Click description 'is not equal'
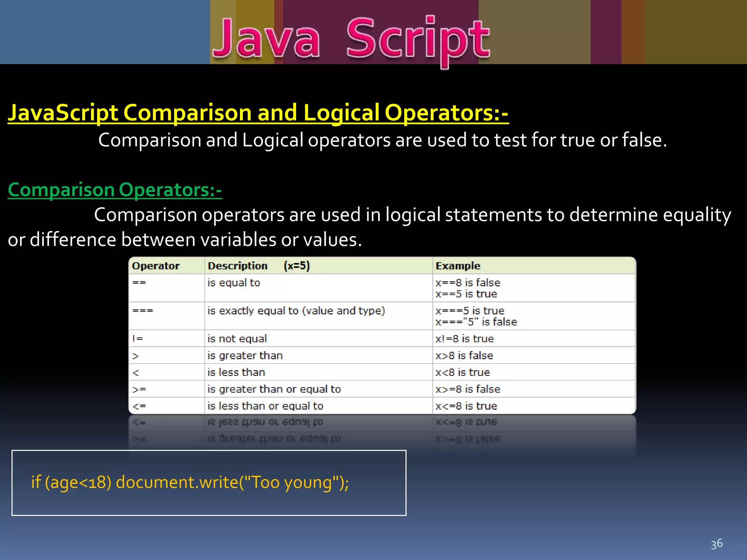 point(237,339)
